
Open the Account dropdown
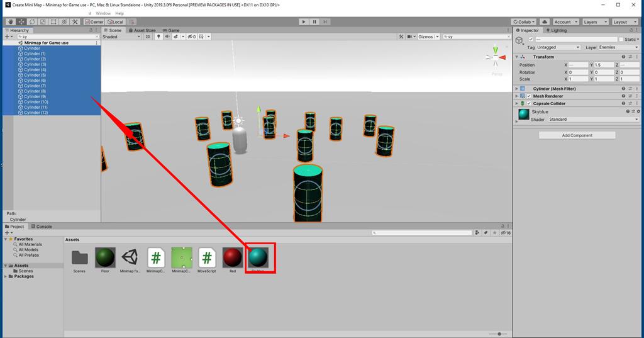(565, 22)
